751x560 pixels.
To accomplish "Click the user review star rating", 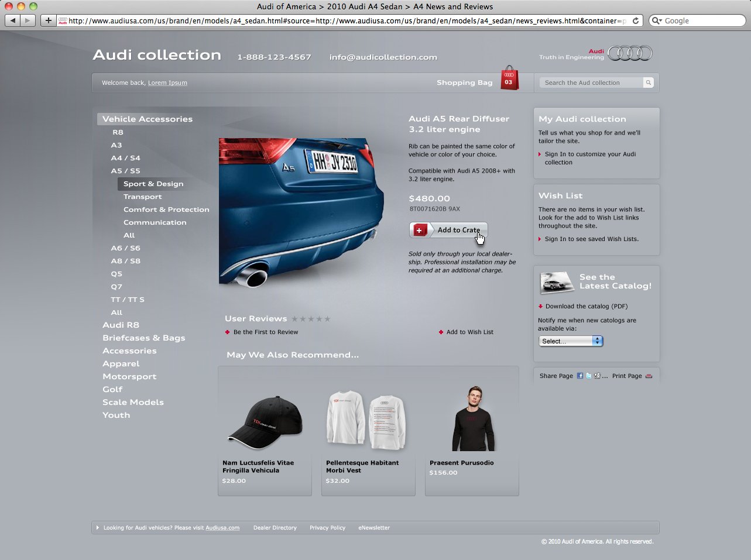I will [x=311, y=319].
